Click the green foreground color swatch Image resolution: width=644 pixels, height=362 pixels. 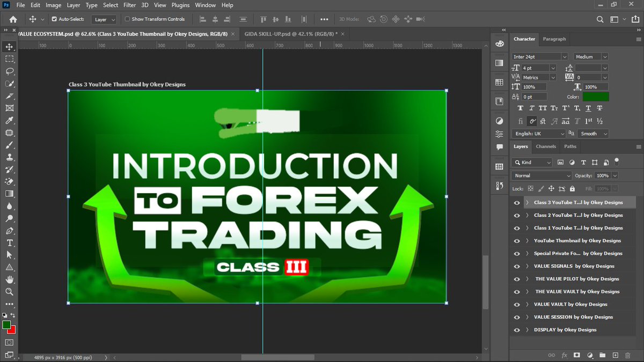tap(6, 324)
